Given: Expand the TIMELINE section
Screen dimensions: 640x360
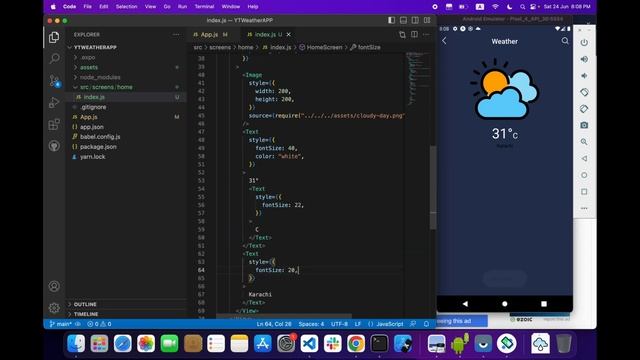Looking at the screenshot, I should tap(86, 314).
